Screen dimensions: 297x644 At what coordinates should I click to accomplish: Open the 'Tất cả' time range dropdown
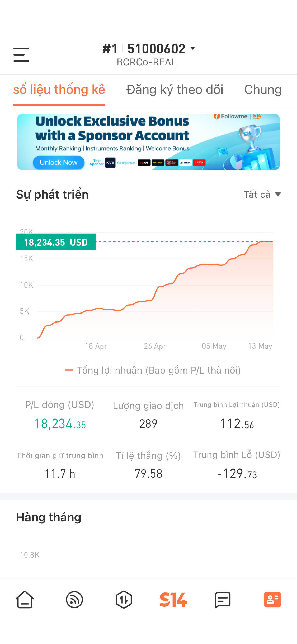coord(262,195)
